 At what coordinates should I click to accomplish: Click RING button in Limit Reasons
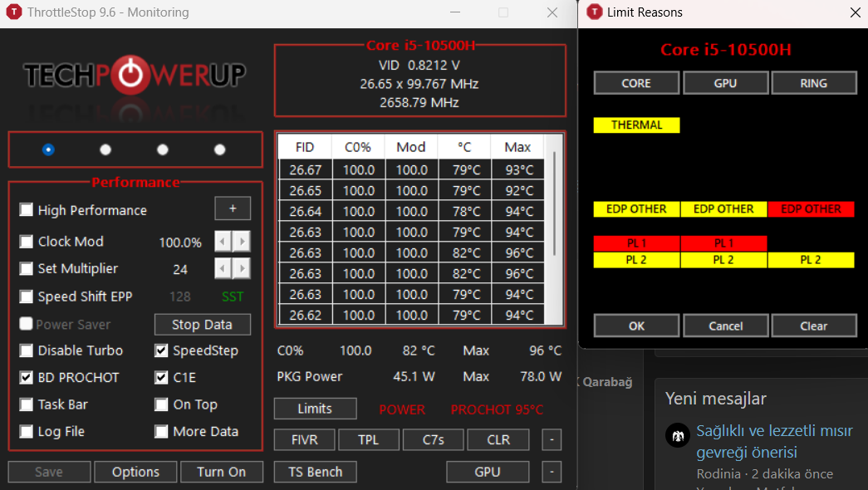(x=814, y=83)
